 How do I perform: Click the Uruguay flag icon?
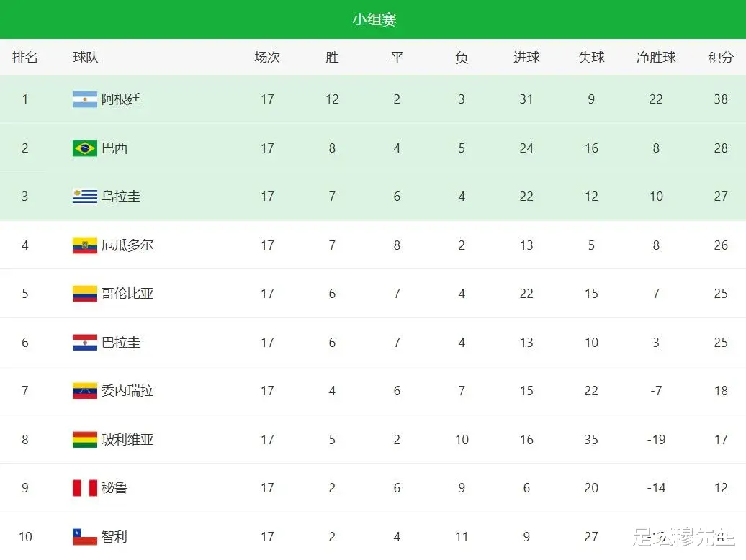[84, 197]
